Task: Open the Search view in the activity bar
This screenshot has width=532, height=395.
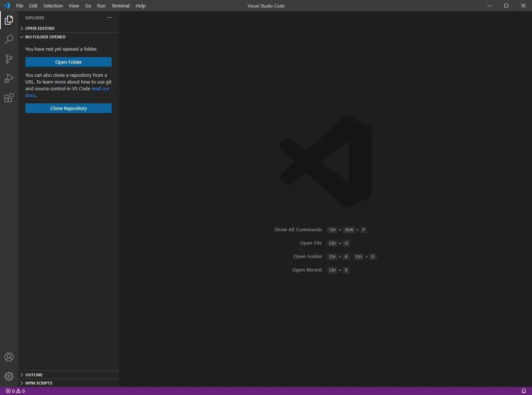Action: click(9, 40)
